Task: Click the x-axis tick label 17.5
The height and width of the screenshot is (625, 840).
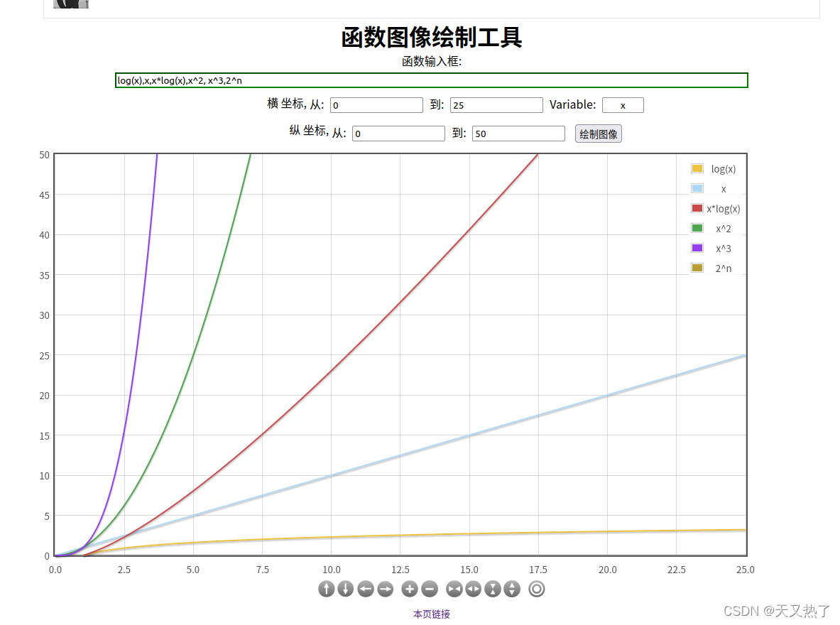Action: [x=538, y=570]
